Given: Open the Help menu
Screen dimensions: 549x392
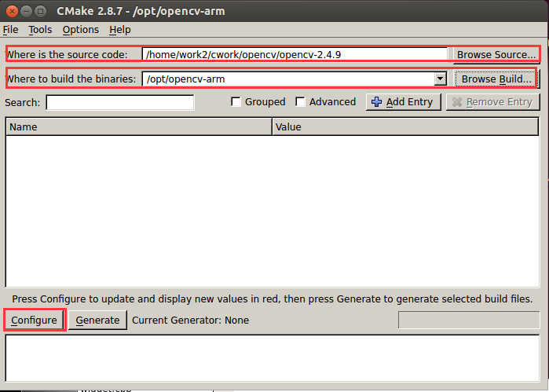Looking at the screenshot, I should coord(119,30).
